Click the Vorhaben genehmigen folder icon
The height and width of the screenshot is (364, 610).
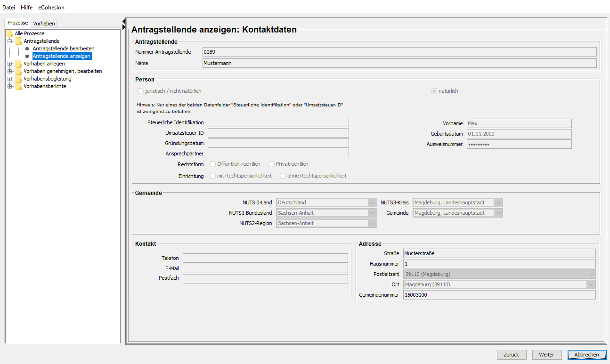tap(18, 71)
